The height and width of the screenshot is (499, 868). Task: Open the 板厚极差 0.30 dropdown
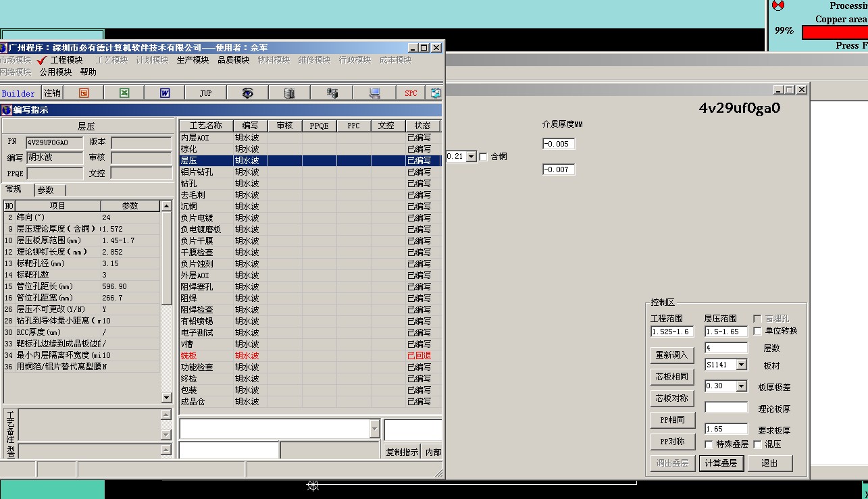coord(742,386)
